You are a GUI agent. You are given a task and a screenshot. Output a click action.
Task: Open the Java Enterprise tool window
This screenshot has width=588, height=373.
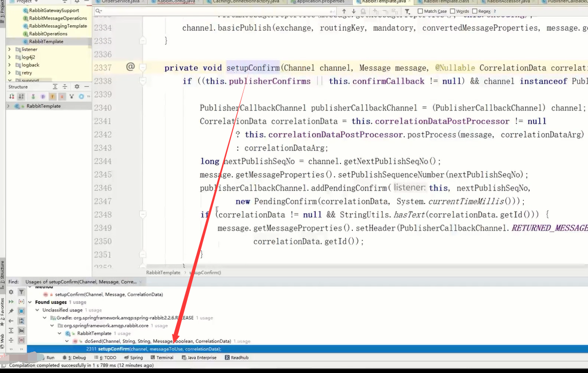point(199,358)
